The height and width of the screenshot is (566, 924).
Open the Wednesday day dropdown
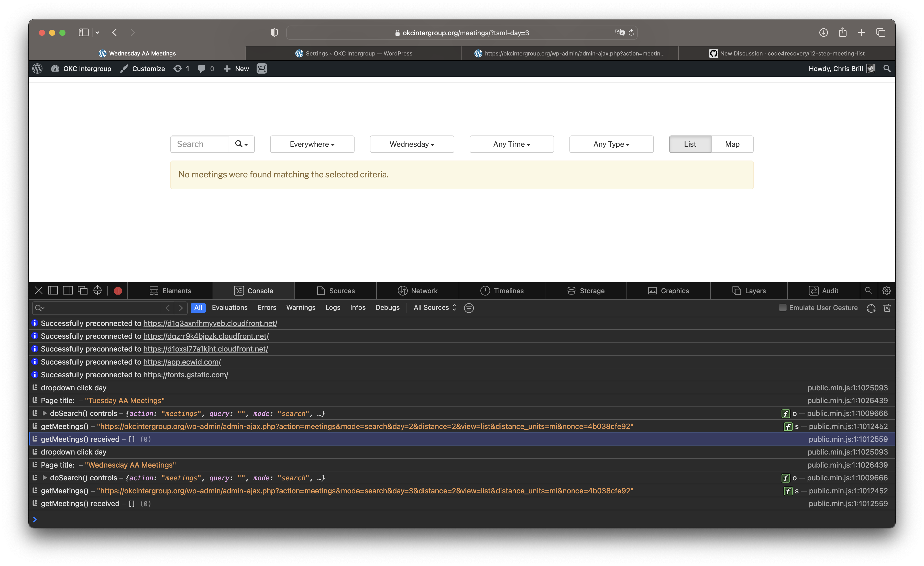(412, 144)
